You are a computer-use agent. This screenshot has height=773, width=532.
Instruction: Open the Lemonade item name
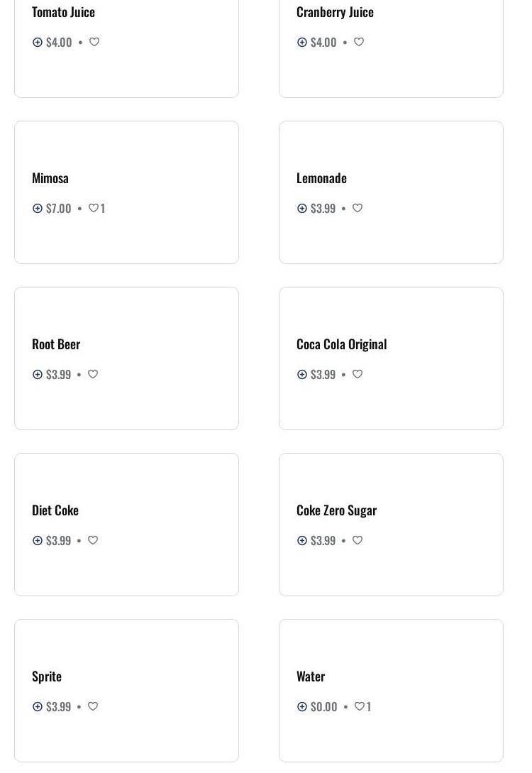click(x=321, y=177)
